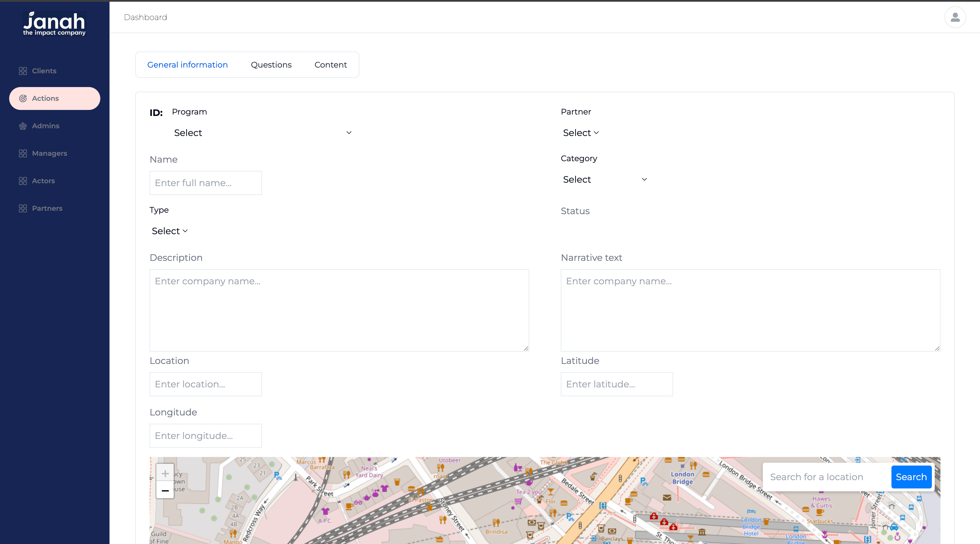Click the Partners grid icon in sidebar
The image size is (980, 544).
coord(23,208)
